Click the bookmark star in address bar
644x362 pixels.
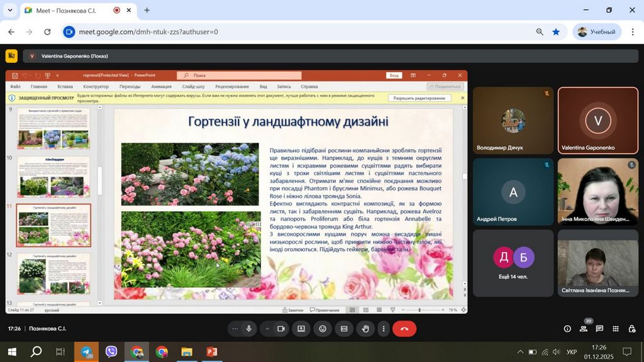[556, 32]
